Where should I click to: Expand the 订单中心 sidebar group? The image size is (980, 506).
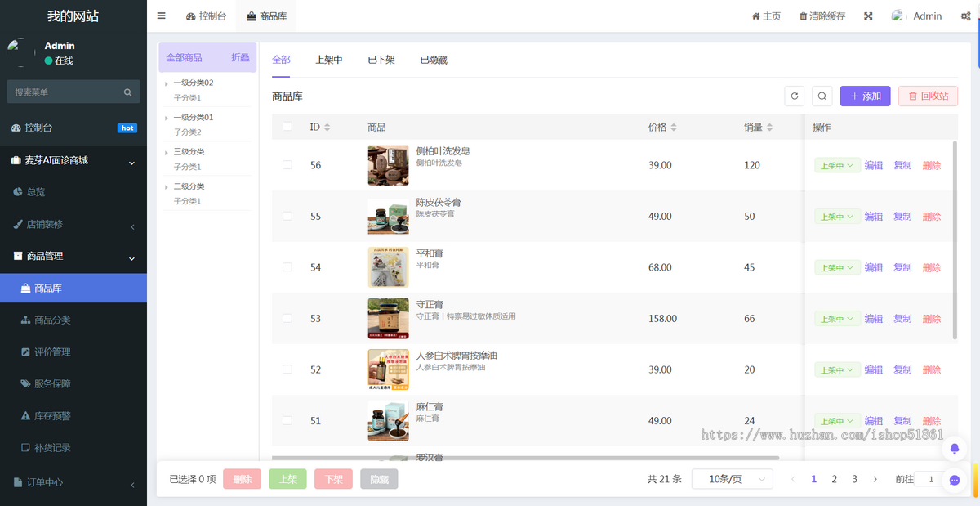pyautogui.click(x=73, y=482)
